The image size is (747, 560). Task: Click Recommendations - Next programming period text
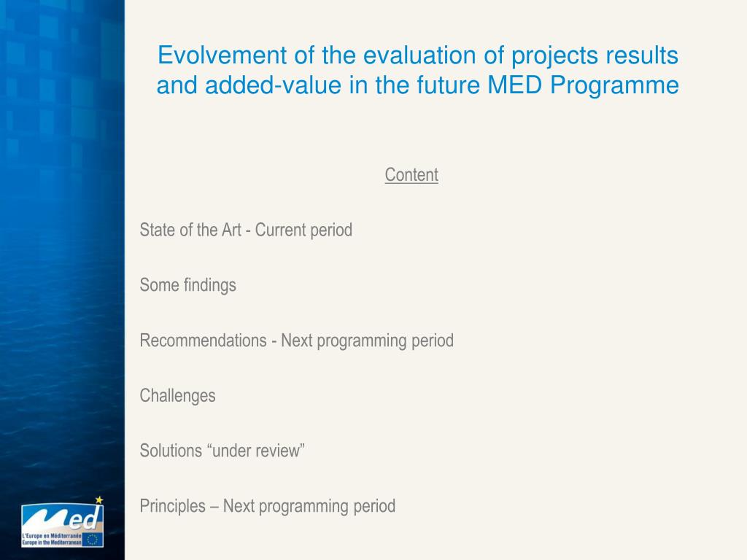coord(296,341)
